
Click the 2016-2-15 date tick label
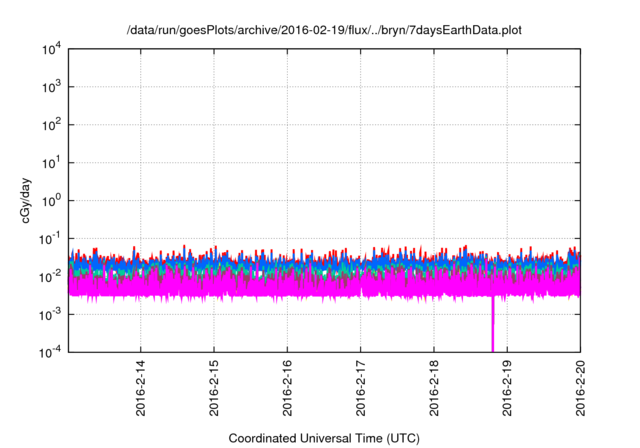214,388
